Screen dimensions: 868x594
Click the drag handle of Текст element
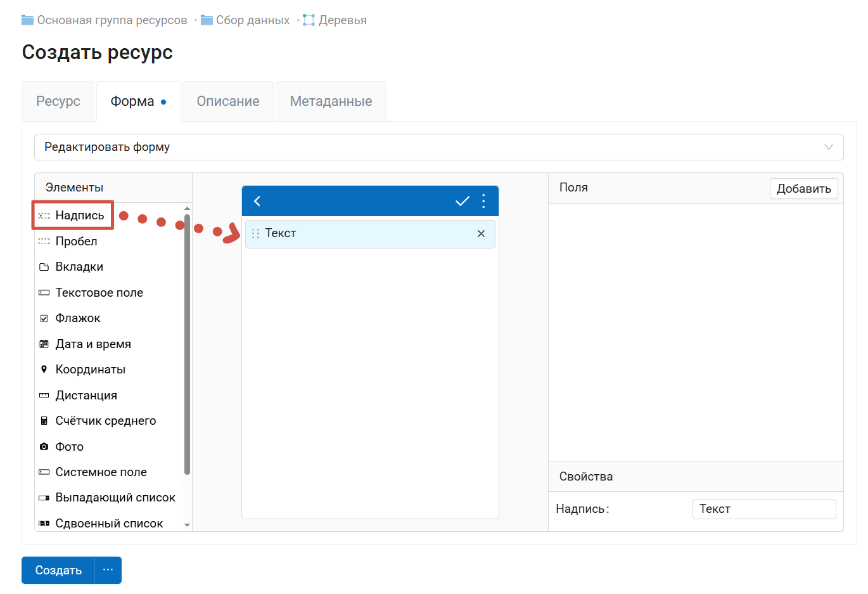pyautogui.click(x=256, y=234)
